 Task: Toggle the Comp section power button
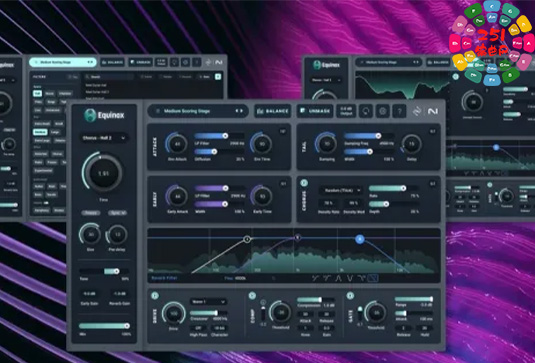coord(252,295)
